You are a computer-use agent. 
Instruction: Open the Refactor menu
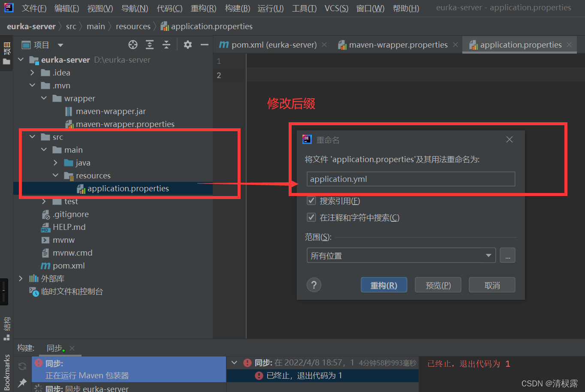[x=203, y=8]
